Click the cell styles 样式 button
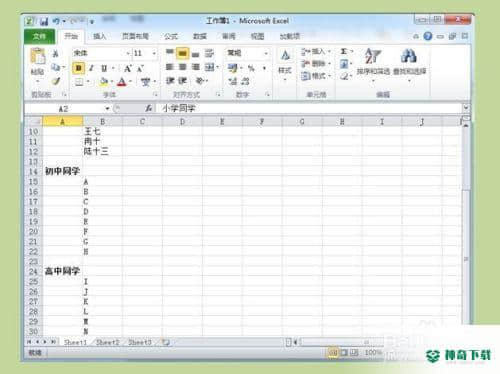Viewport: 500px width, 374px height. pos(285,63)
